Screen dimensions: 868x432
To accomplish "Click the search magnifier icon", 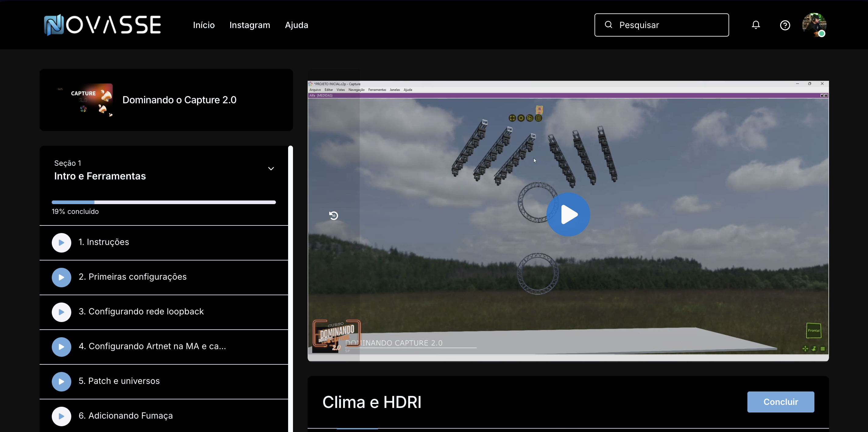I will point(608,25).
